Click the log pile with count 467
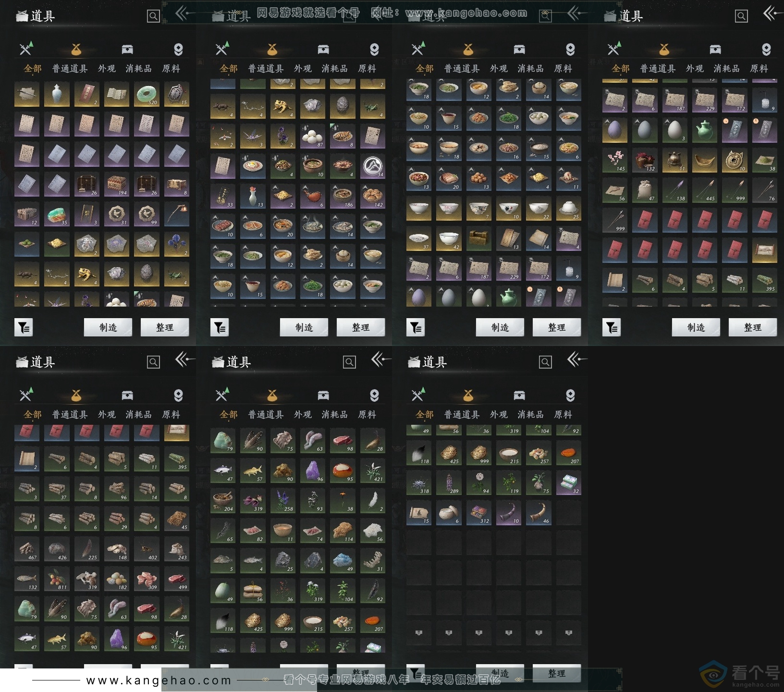Image resolution: width=784 pixels, height=692 pixels. [27, 549]
